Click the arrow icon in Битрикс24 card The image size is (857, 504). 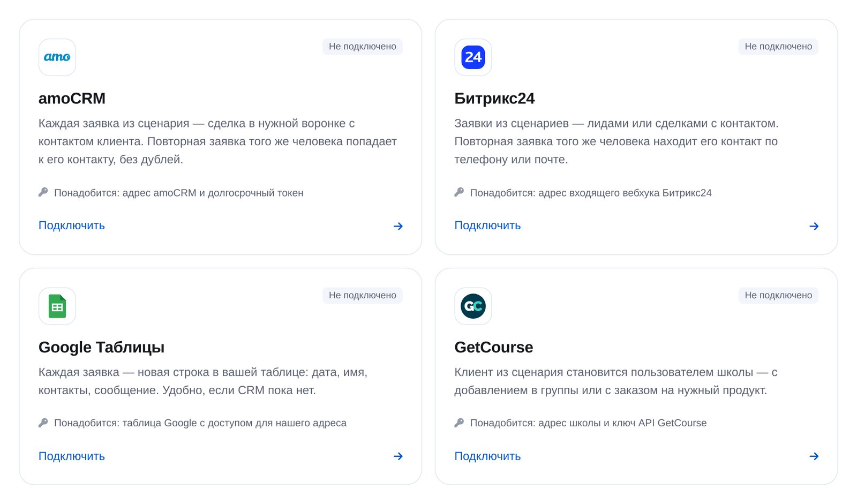814,226
